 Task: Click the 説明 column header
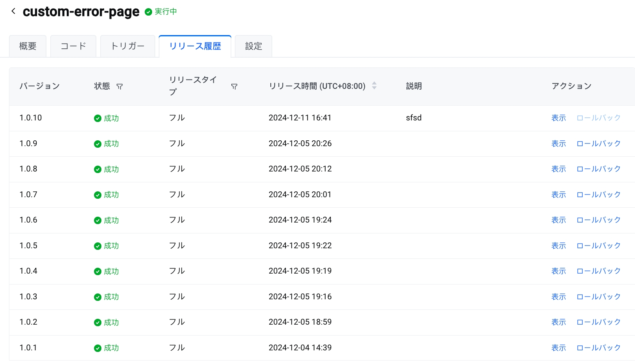click(414, 86)
